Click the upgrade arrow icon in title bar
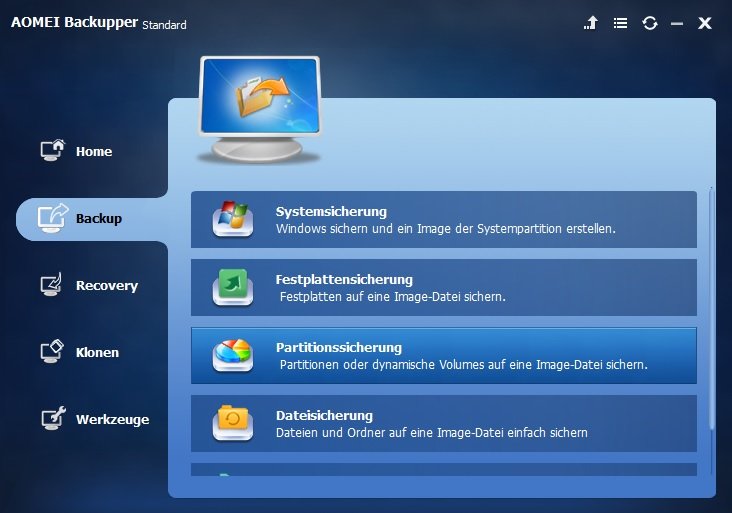Screen dimensions: 732x513 [x=591, y=22]
